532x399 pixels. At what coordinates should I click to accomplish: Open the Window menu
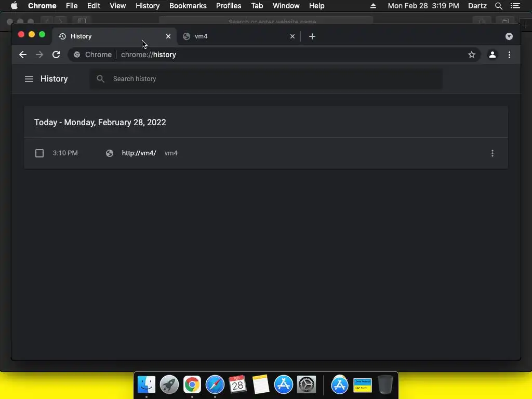(286, 6)
